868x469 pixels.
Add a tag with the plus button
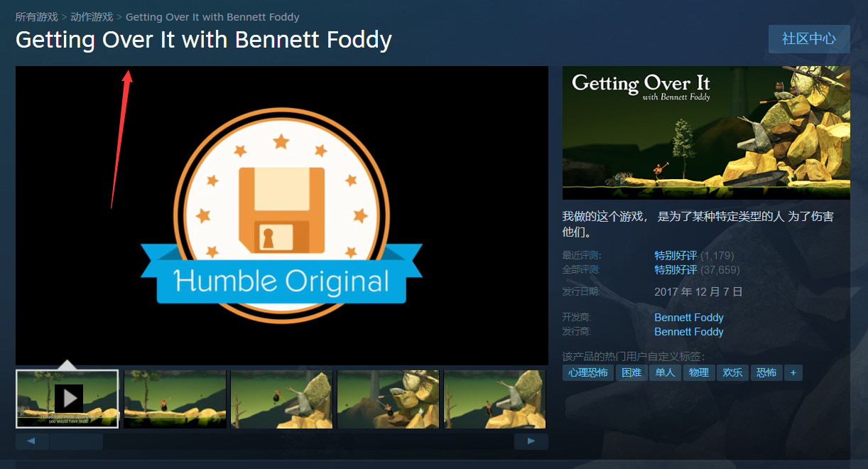click(x=793, y=372)
